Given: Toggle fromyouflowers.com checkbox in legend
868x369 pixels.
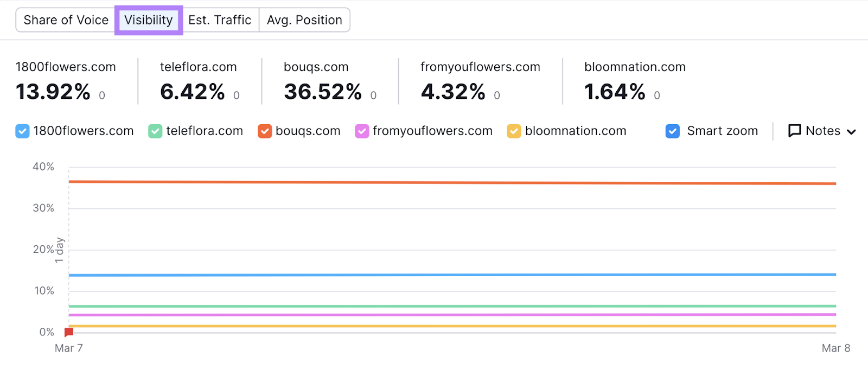Looking at the screenshot, I should tap(362, 131).
